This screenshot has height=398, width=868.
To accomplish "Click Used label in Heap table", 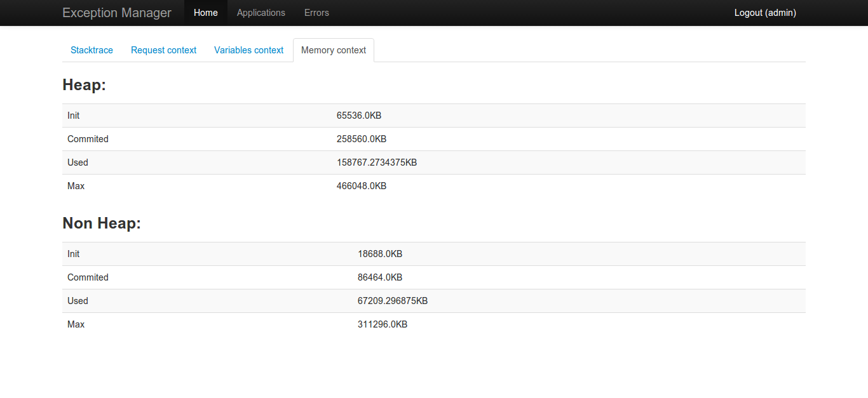I will pyautogui.click(x=78, y=163).
